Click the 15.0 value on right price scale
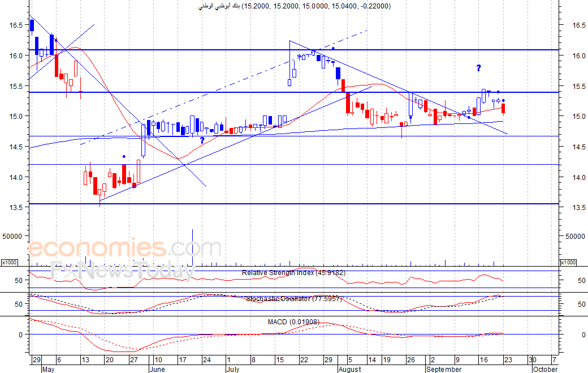The height and width of the screenshot is (373, 588). click(579, 117)
